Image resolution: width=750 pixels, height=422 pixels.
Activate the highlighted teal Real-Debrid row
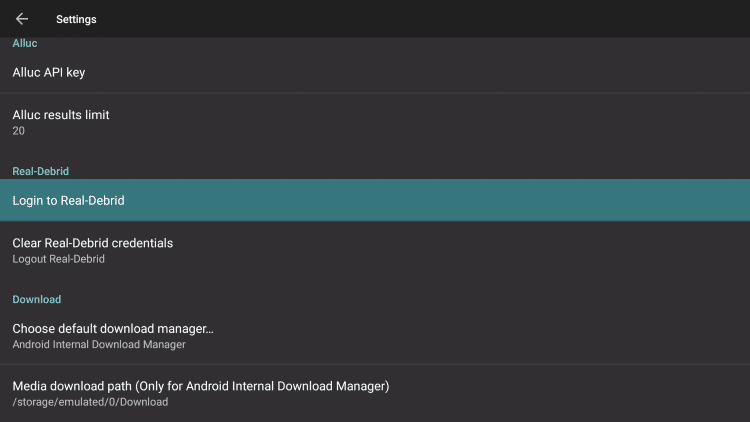click(x=375, y=200)
